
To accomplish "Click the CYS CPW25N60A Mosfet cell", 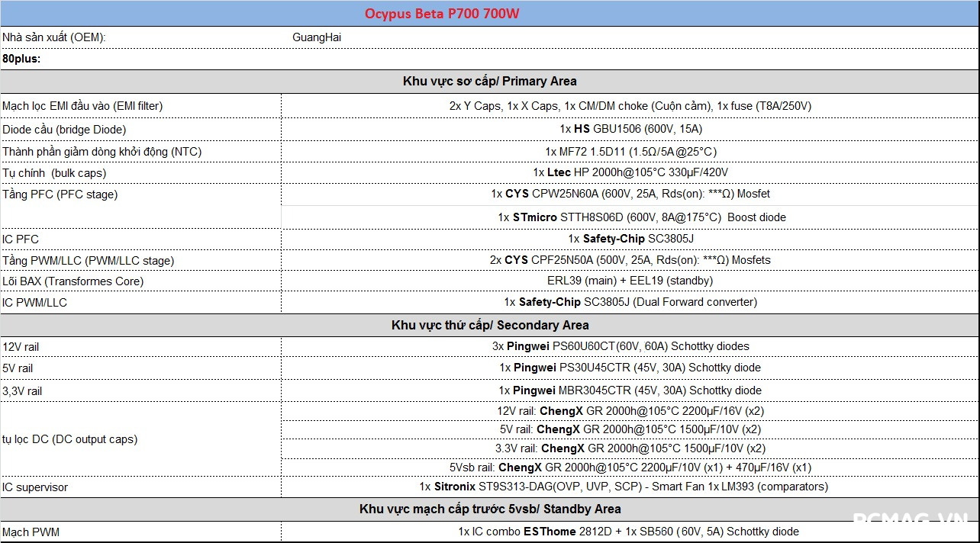I will tap(630, 194).
